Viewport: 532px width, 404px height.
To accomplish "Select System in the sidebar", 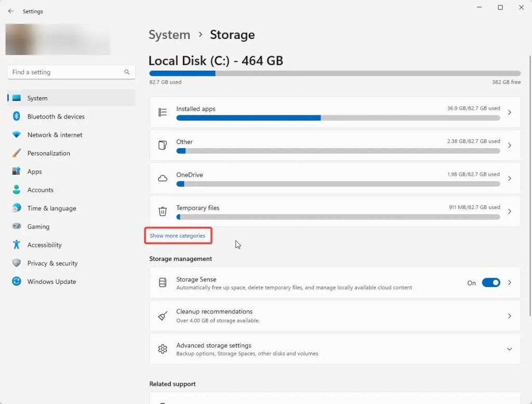I will click(71, 98).
